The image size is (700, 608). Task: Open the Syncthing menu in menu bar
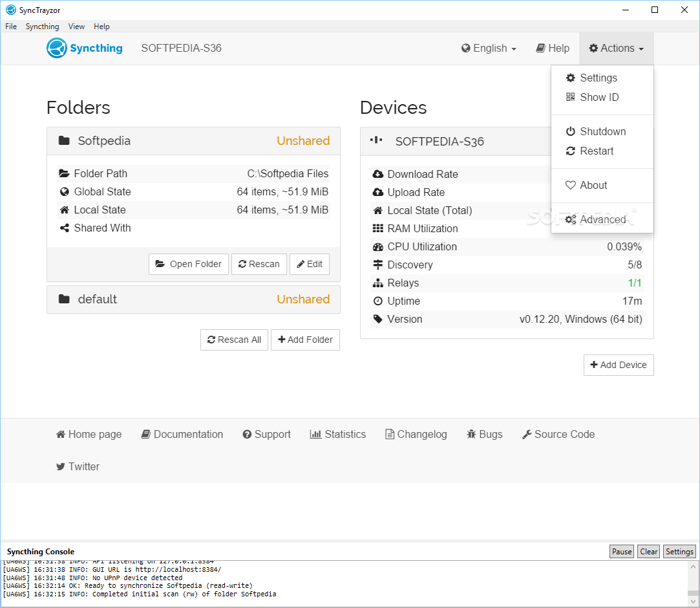(43, 27)
